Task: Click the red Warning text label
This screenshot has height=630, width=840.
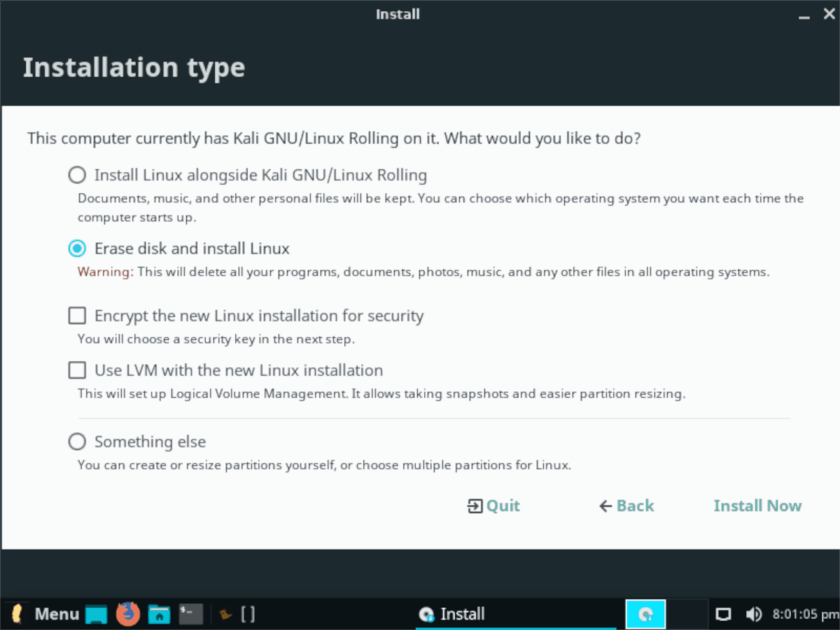Action: pos(105,272)
